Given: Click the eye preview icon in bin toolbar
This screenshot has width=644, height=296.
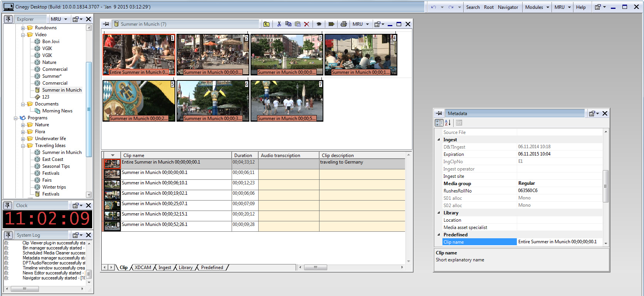Looking at the screenshot, I should [319, 24].
